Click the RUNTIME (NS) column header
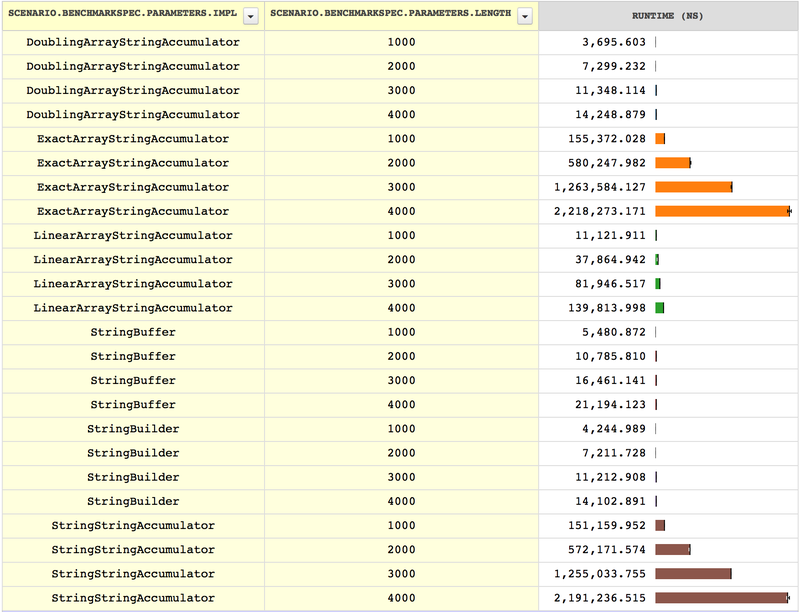The width and height of the screenshot is (800, 612). point(667,15)
